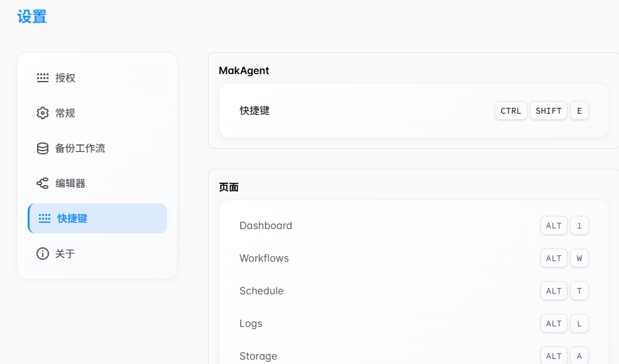
Task: Click the node-graph icon next to 编辑器
Action: coord(43,183)
